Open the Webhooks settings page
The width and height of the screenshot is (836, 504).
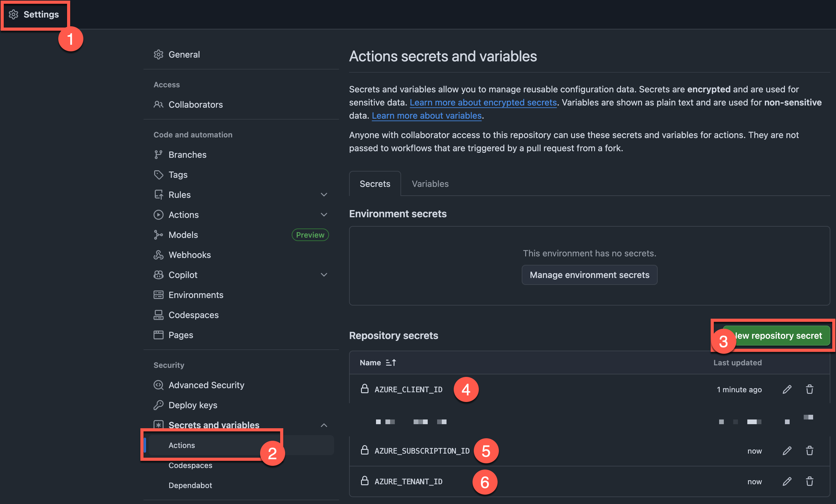pos(189,255)
